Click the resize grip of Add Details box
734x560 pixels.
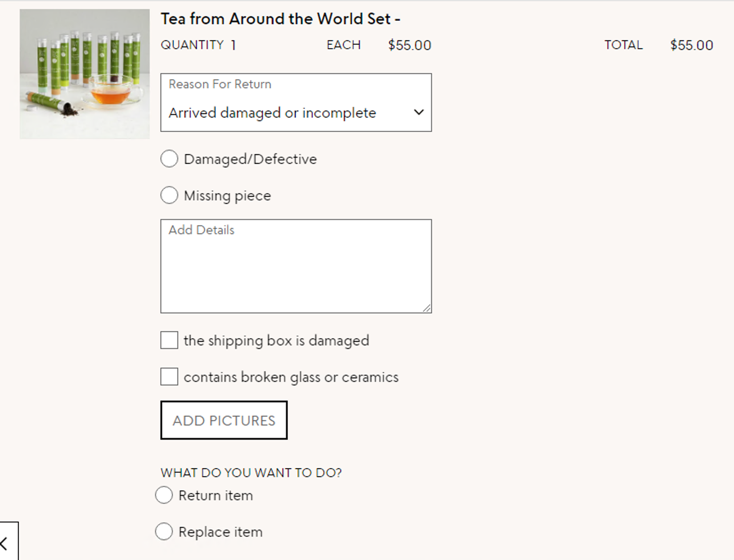(x=427, y=308)
